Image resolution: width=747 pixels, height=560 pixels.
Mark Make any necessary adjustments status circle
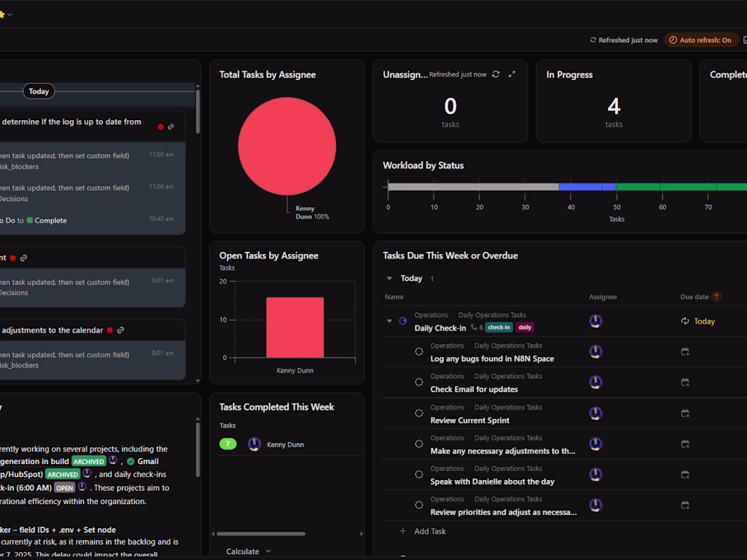click(x=419, y=444)
